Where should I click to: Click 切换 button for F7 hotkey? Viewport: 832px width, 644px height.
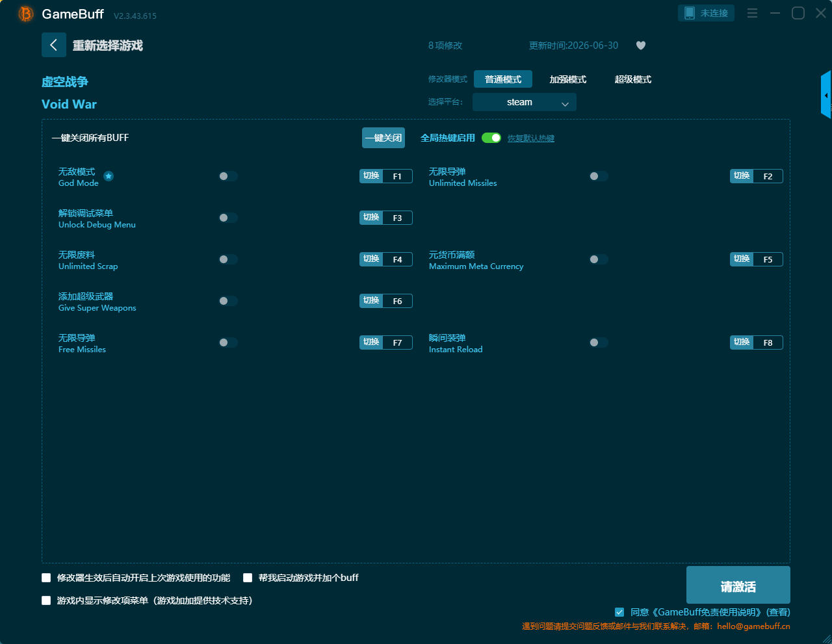(371, 342)
